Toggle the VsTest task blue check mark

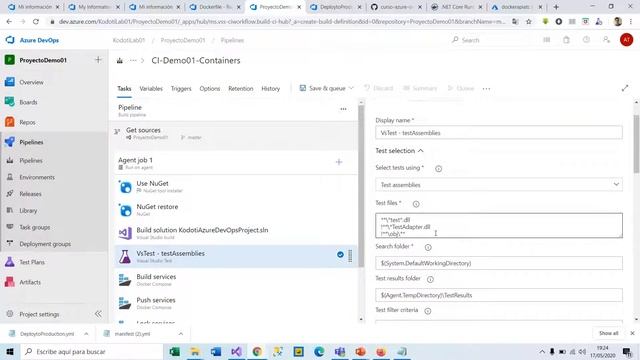coord(340,255)
